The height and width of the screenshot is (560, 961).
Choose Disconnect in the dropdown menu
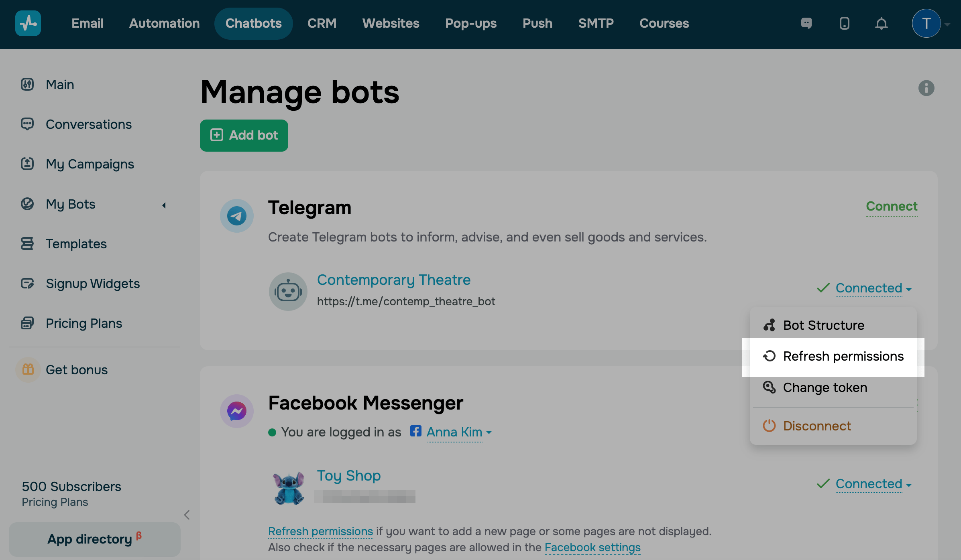coord(816,426)
